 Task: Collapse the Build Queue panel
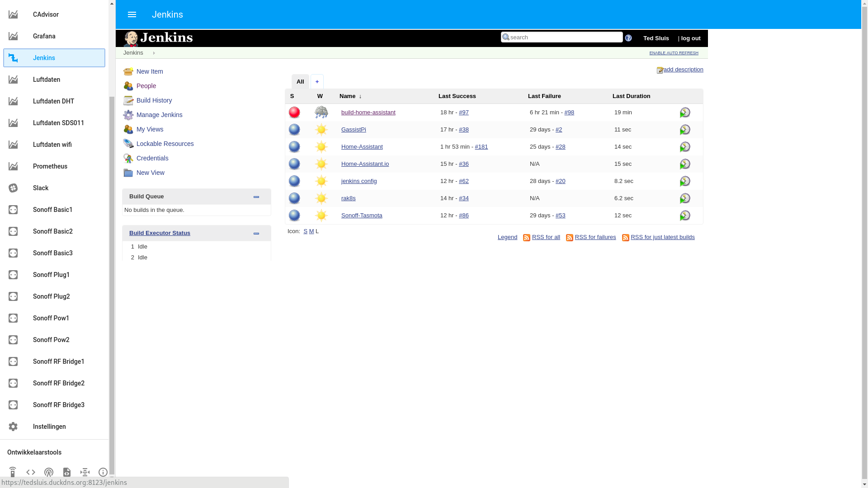point(256,197)
